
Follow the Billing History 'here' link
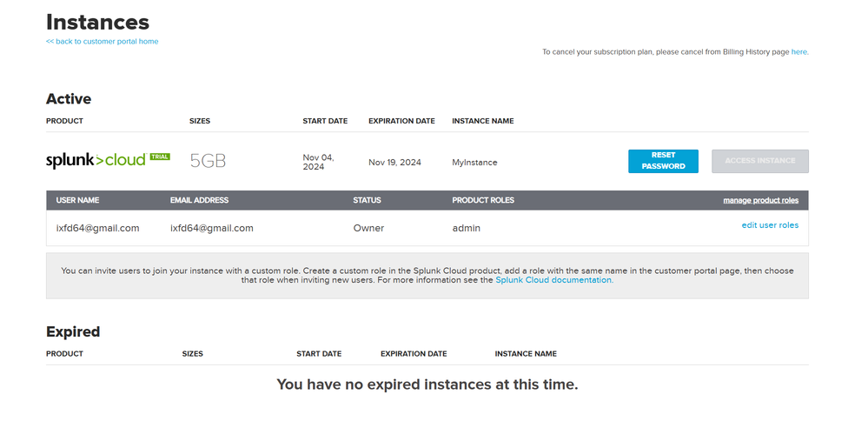798,52
